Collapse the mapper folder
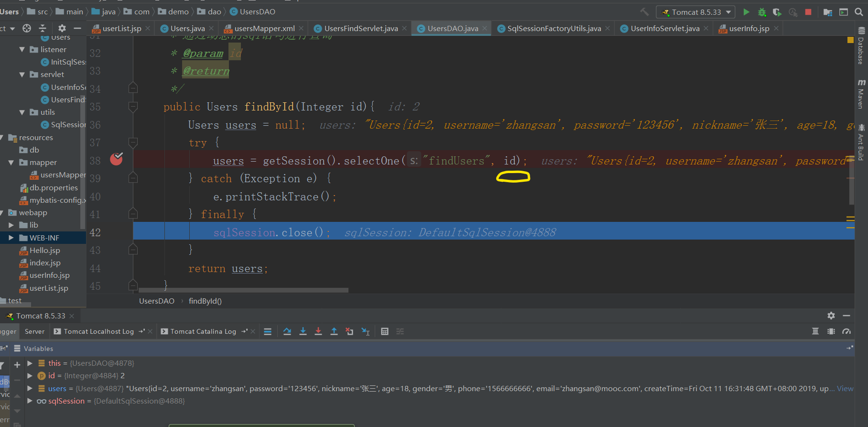868x427 pixels. (11, 163)
